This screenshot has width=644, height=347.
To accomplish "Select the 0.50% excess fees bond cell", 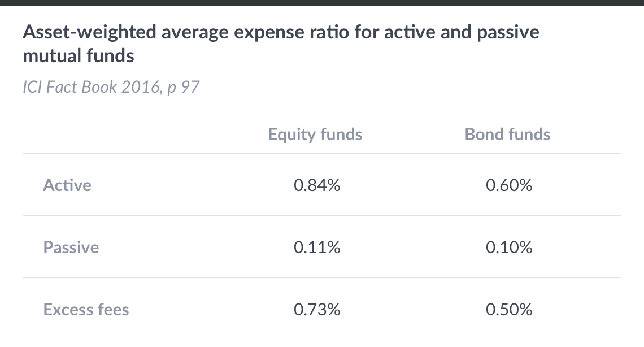I will 508,310.
